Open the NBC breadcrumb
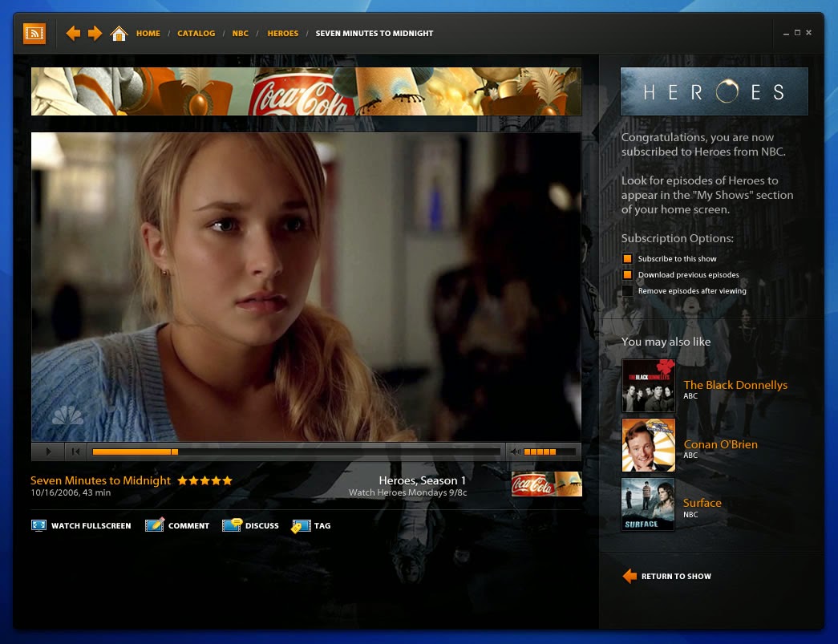 240,33
